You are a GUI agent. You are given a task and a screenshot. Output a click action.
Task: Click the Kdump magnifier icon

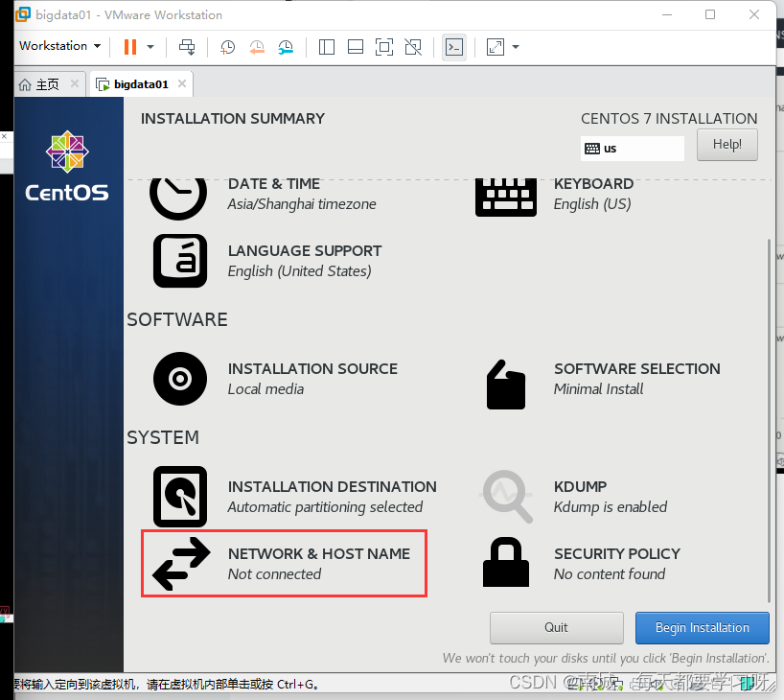click(506, 497)
